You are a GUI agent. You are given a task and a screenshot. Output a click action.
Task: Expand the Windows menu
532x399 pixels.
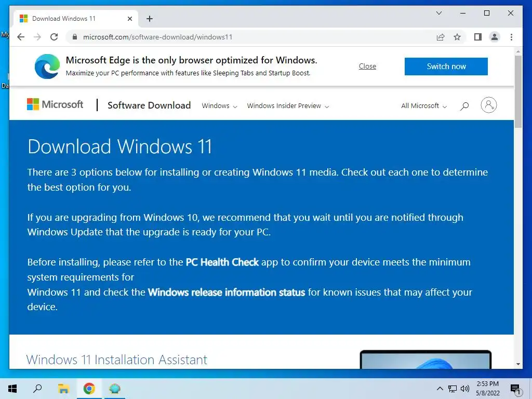[x=219, y=106]
